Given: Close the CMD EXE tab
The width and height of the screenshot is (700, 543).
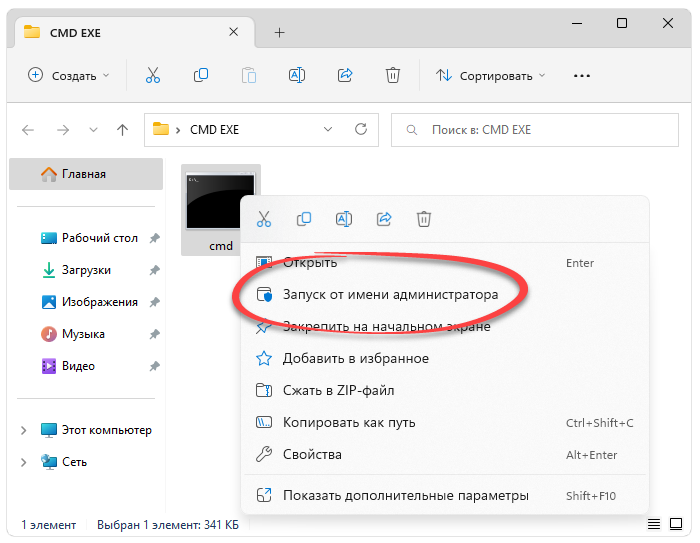Looking at the screenshot, I should (x=233, y=32).
